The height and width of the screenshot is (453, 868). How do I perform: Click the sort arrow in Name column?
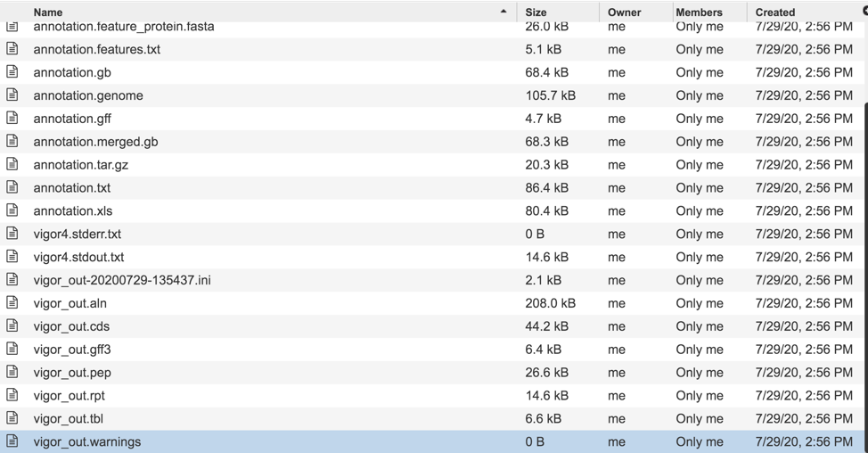pyautogui.click(x=504, y=12)
